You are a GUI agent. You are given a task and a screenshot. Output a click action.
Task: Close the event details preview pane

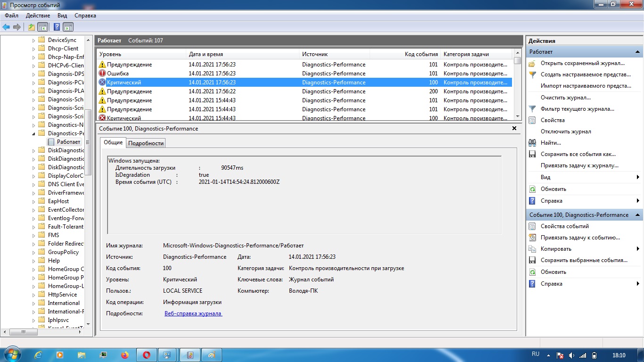(514, 128)
